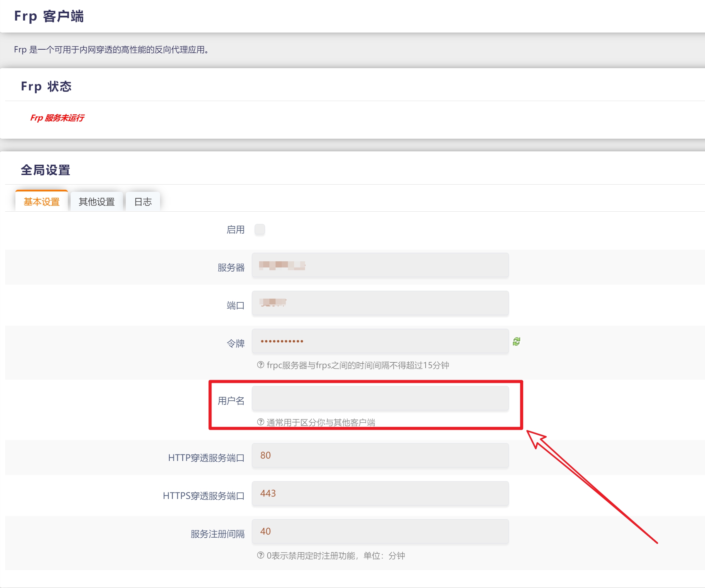Viewport: 705px width, 588px height.
Task: Click the 端口 port input field
Action: 380,303
